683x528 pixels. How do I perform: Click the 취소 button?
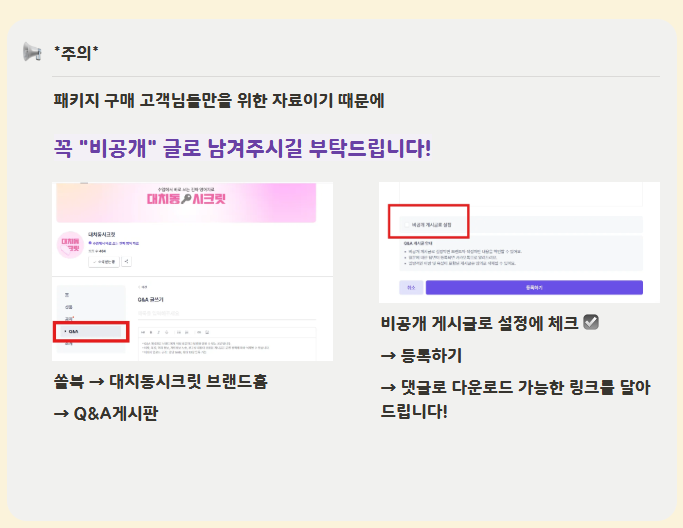pyautogui.click(x=411, y=288)
